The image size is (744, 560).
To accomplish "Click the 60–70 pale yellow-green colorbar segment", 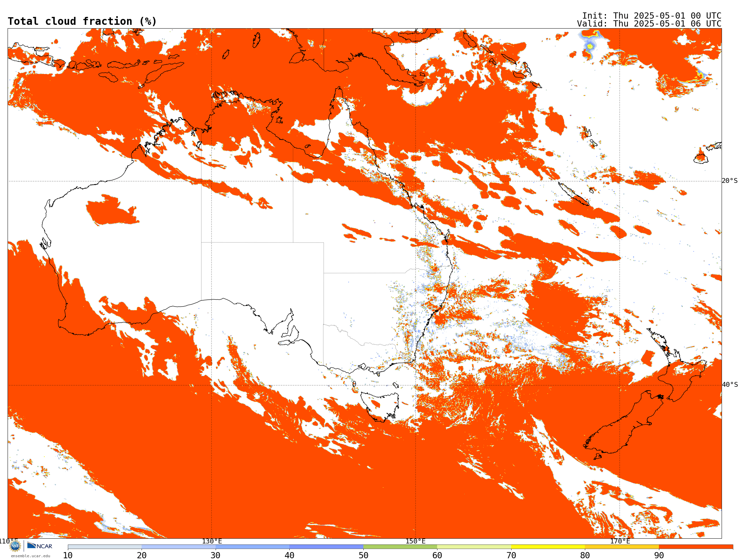I will pos(474,547).
